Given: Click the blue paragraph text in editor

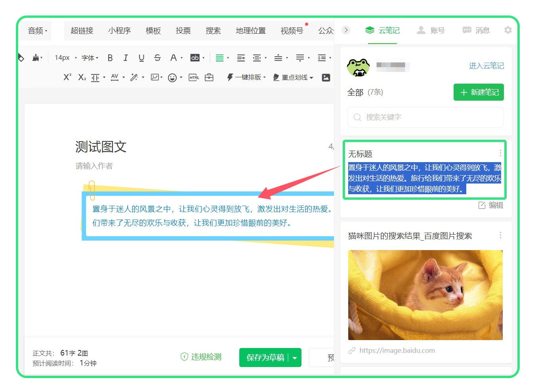Looking at the screenshot, I should pos(212,216).
